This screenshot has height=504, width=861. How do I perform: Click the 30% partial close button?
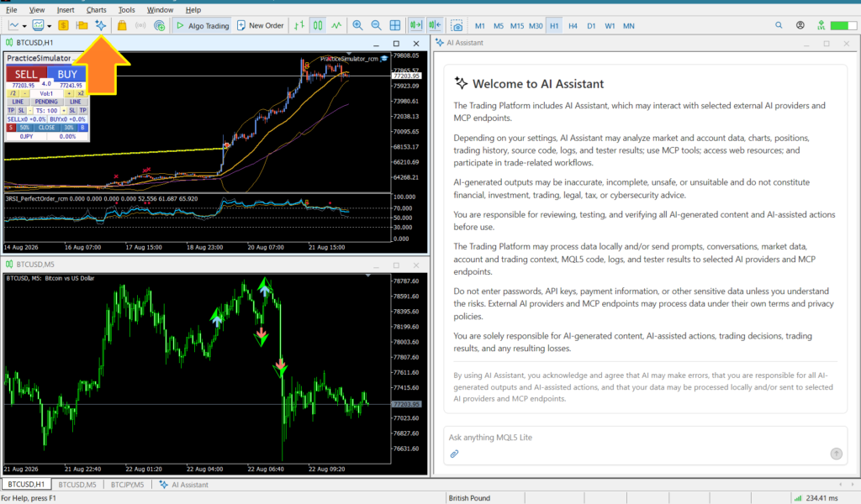click(68, 128)
